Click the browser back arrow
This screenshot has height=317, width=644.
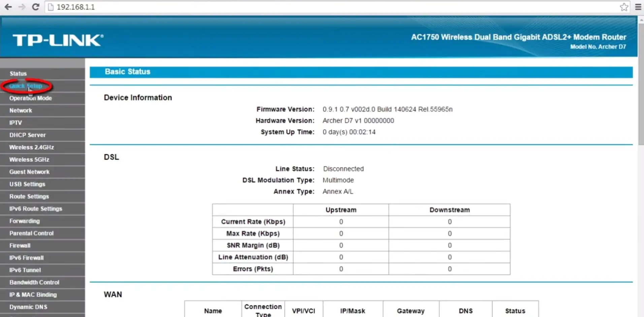pyautogui.click(x=8, y=7)
